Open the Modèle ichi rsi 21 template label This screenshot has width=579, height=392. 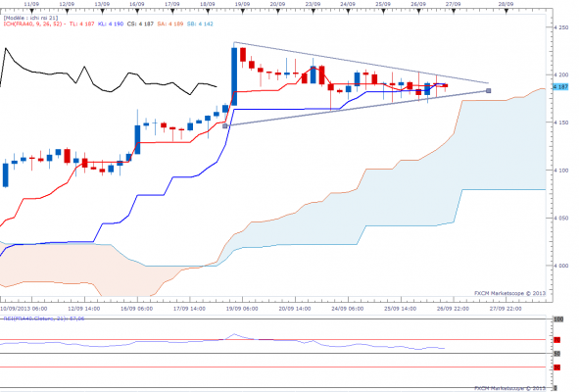coord(30,18)
